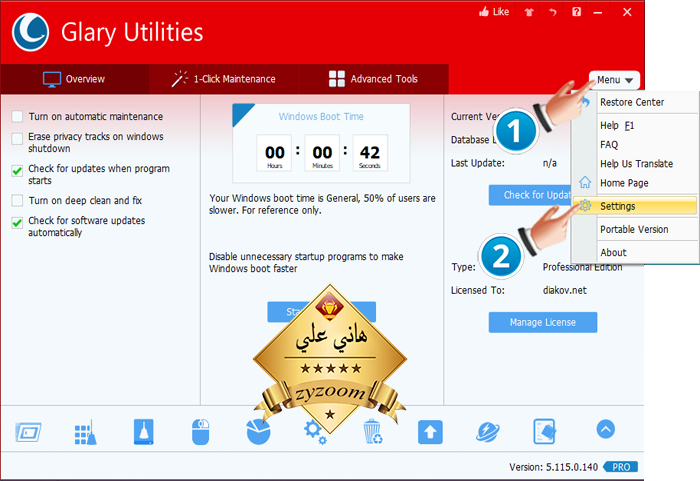700x481 pixels.
Task: Expand the dock with round chevron-up button
Action: pos(606,429)
